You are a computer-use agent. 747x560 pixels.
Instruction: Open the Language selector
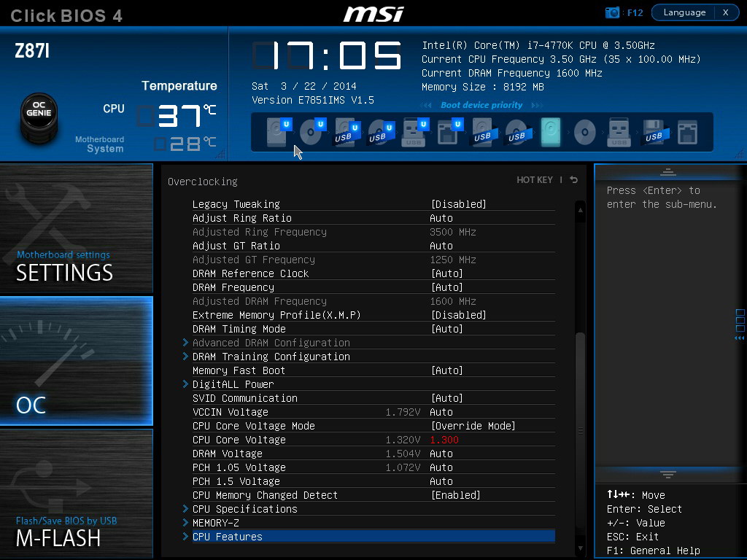tap(684, 12)
